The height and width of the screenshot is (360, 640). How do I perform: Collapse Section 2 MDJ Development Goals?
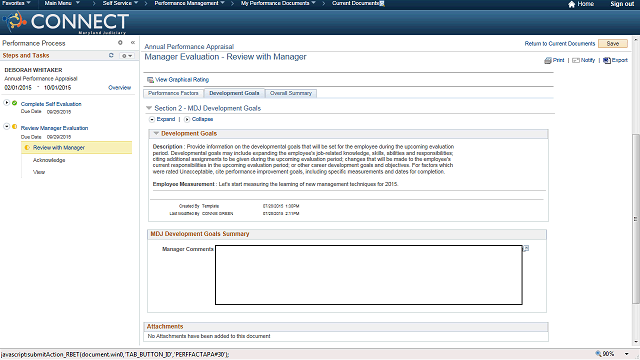(x=149, y=108)
